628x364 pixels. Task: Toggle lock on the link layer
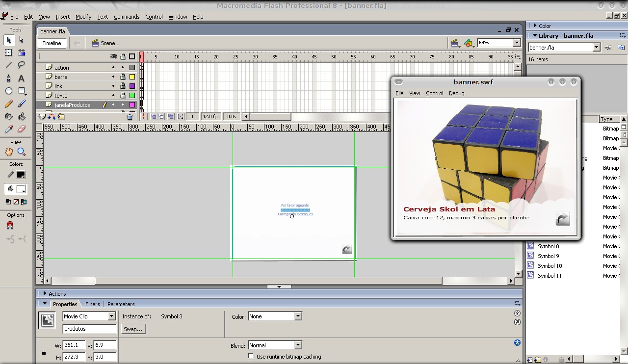(123, 86)
